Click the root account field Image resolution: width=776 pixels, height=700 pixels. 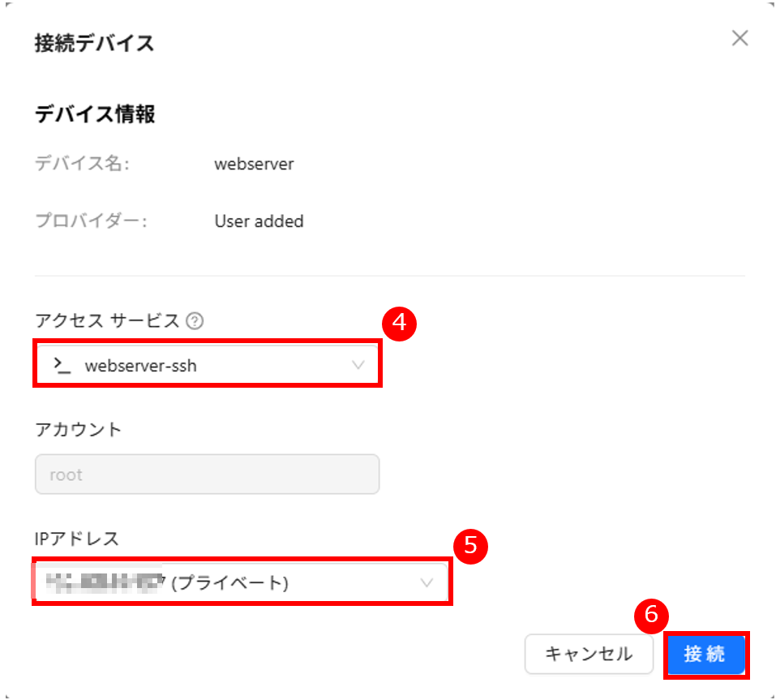point(207,475)
